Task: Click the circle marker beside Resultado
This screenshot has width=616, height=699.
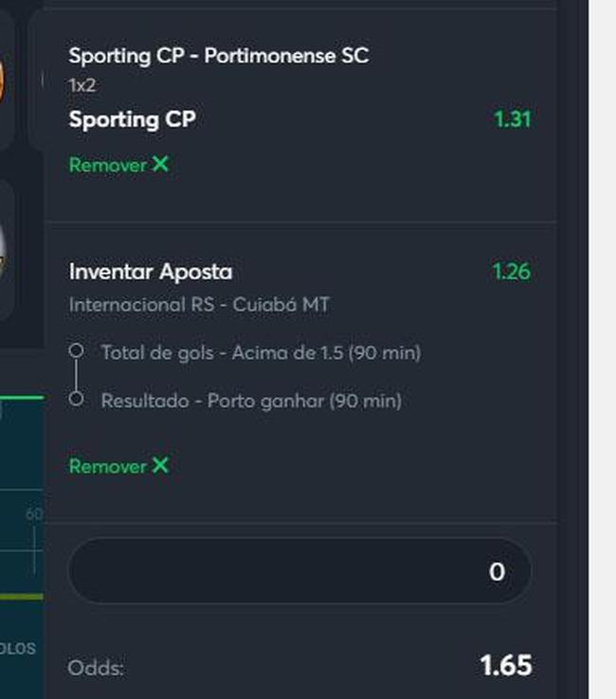Action: pyautogui.click(x=76, y=399)
